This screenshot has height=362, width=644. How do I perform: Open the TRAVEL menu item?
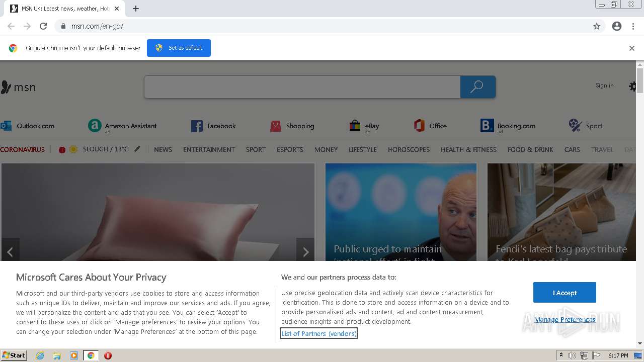[x=602, y=149]
